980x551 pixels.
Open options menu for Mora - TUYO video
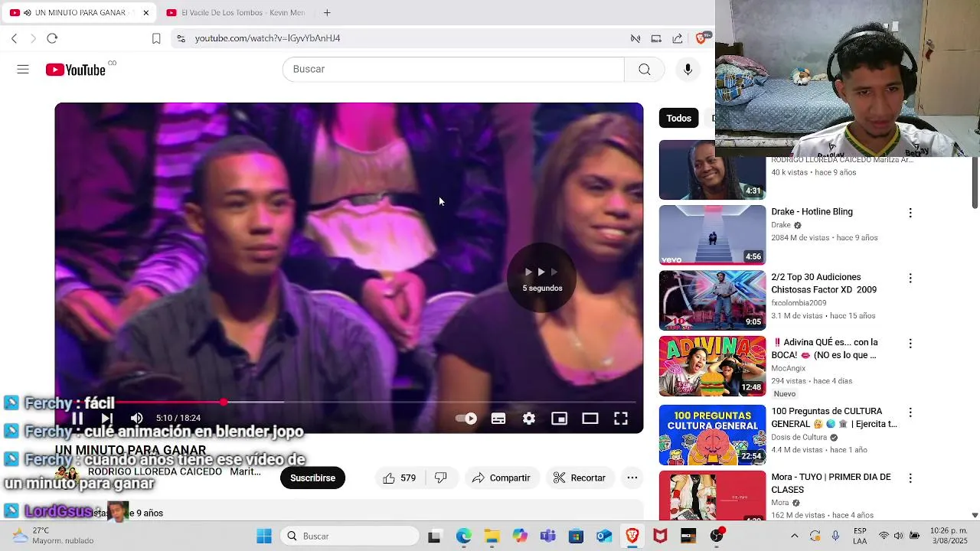click(x=910, y=478)
